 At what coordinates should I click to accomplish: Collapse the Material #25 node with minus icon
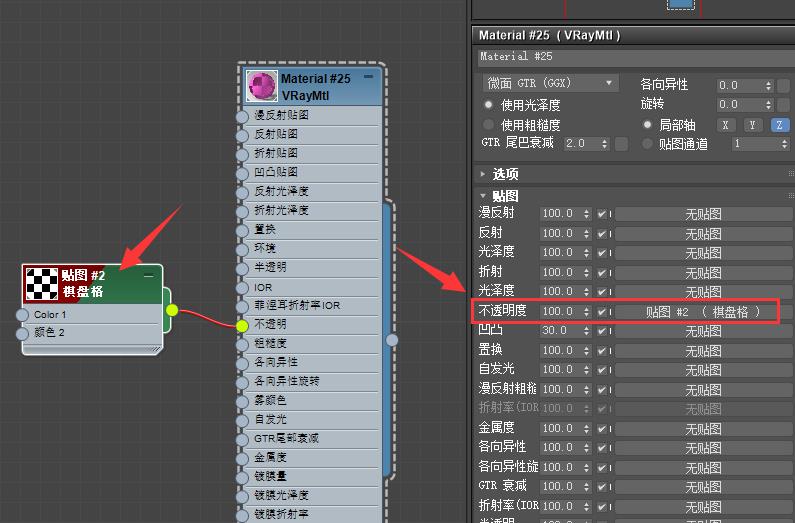tap(369, 77)
